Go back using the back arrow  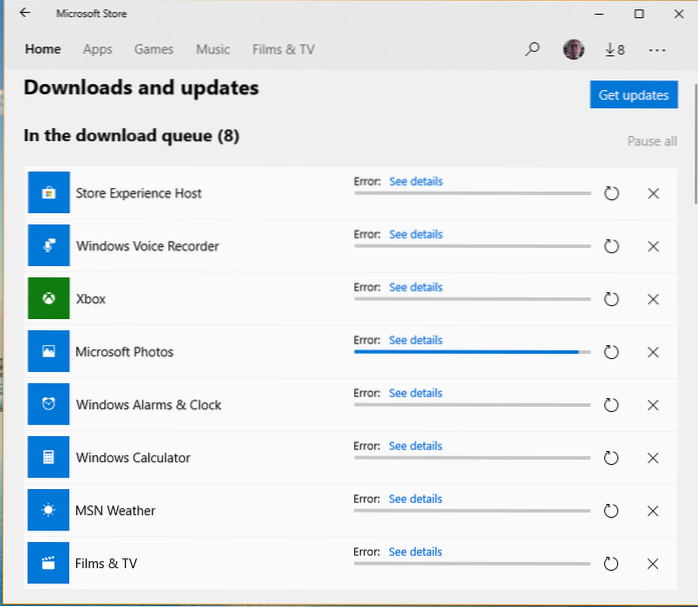tap(25, 14)
